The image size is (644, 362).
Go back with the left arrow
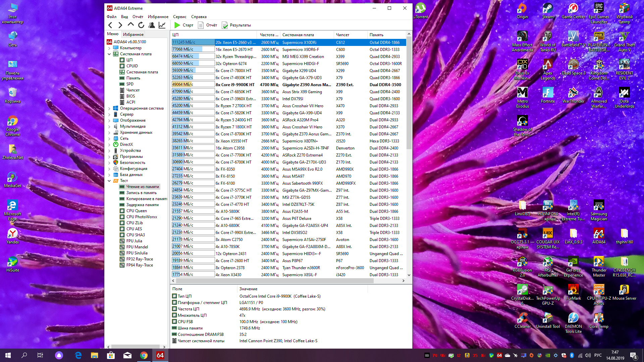coord(110,25)
